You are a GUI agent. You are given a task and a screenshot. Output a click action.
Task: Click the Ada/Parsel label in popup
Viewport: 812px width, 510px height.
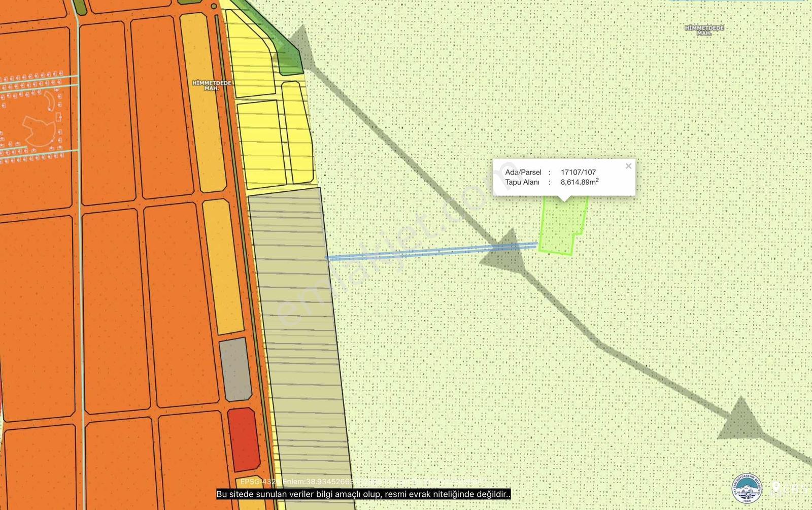pos(523,172)
